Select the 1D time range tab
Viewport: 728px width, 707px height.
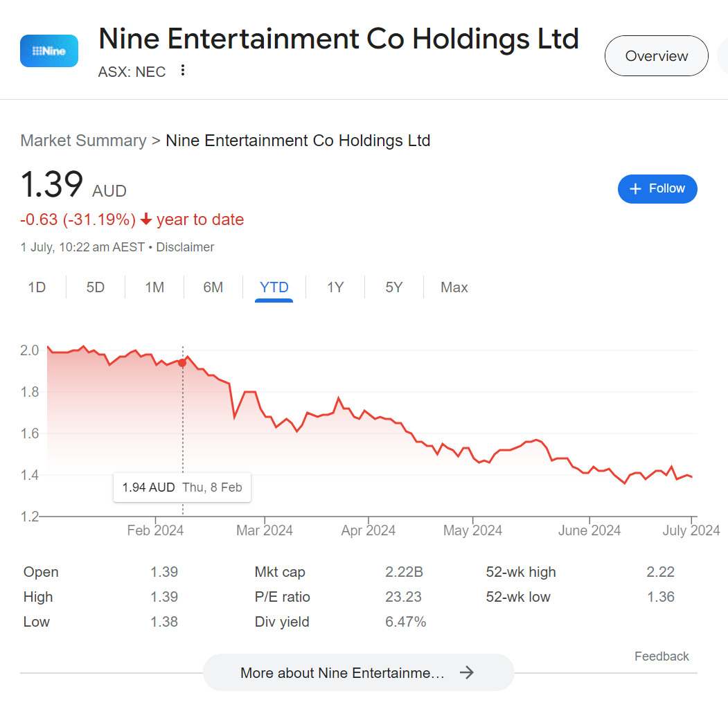point(37,287)
